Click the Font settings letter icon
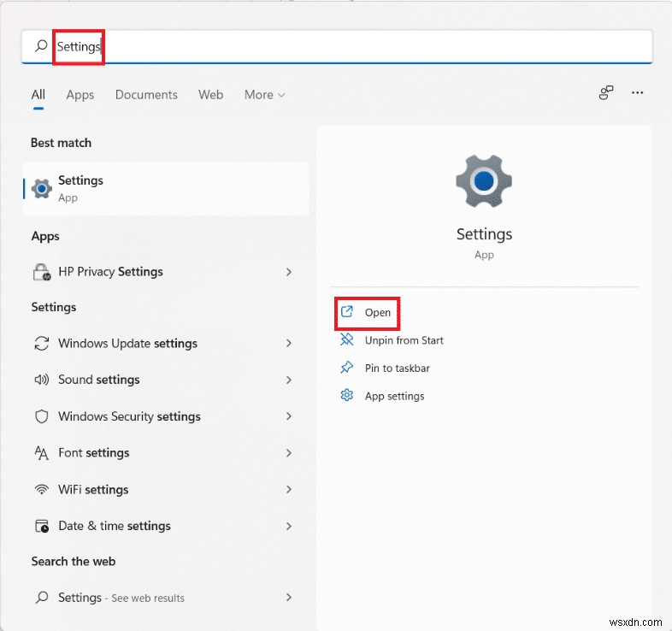Viewport: 672px width, 631px height. point(42,452)
